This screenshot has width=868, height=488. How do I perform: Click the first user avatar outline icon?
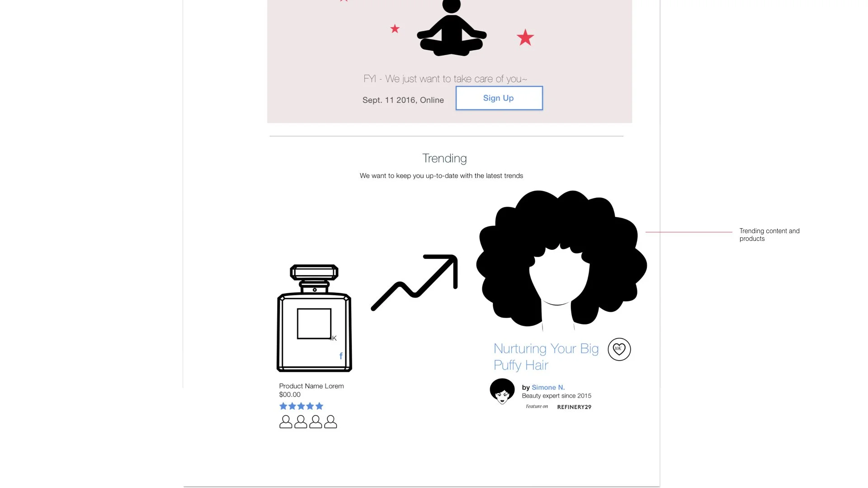tap(286, 422)
